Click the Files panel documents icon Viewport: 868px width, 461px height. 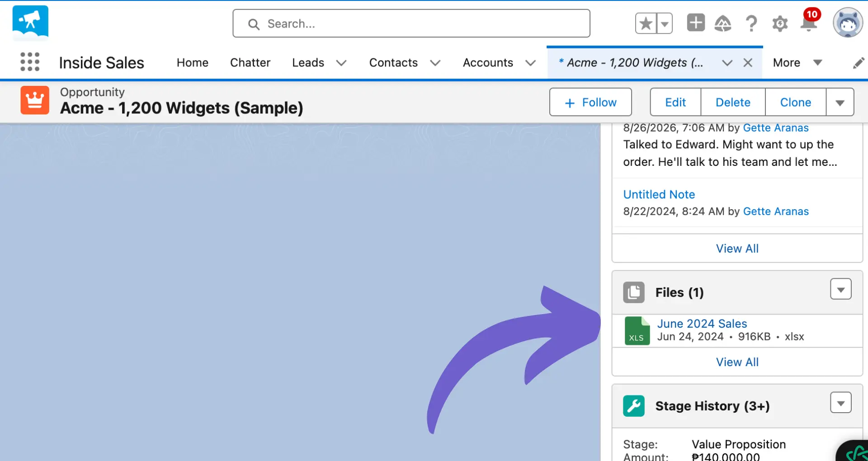(634, 292)
